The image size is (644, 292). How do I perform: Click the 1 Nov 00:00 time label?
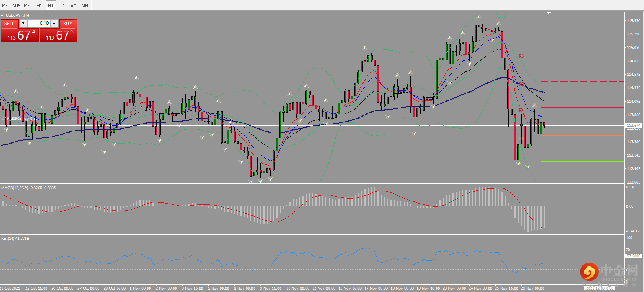point(140,288)
